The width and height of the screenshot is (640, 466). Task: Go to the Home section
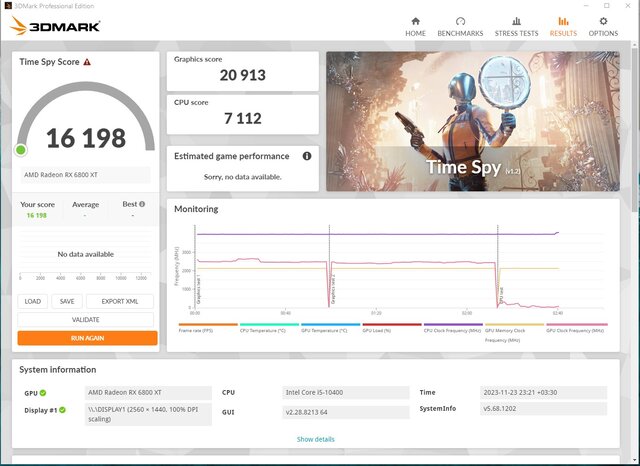coord(415,26)
